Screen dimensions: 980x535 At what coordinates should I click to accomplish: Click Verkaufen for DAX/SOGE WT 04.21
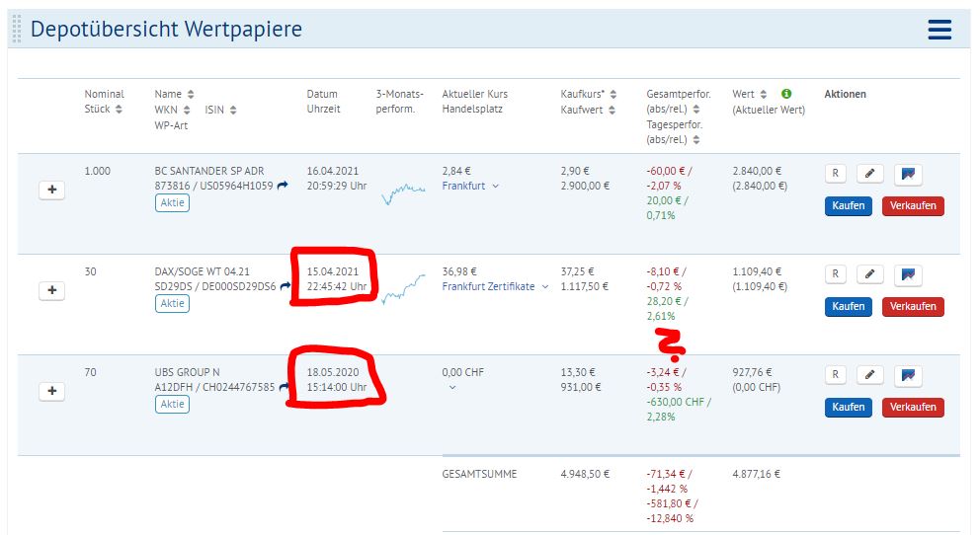point(913,307)
